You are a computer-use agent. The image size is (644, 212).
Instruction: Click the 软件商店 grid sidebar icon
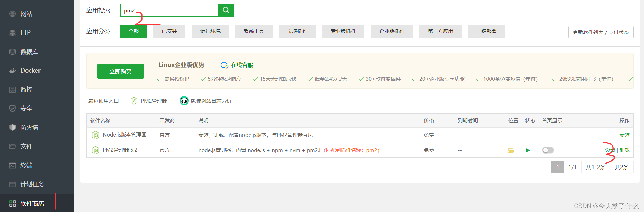12,203
